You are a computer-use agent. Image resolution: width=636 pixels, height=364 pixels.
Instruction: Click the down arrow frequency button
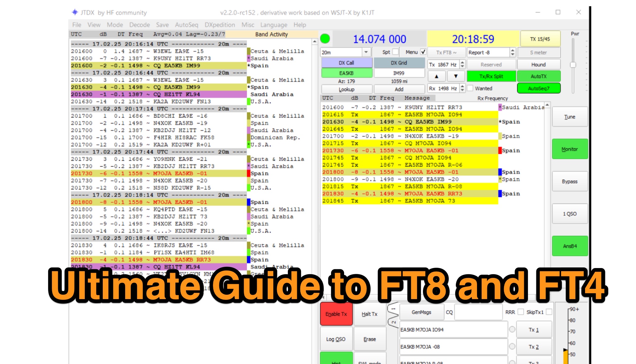pos(456,76)
